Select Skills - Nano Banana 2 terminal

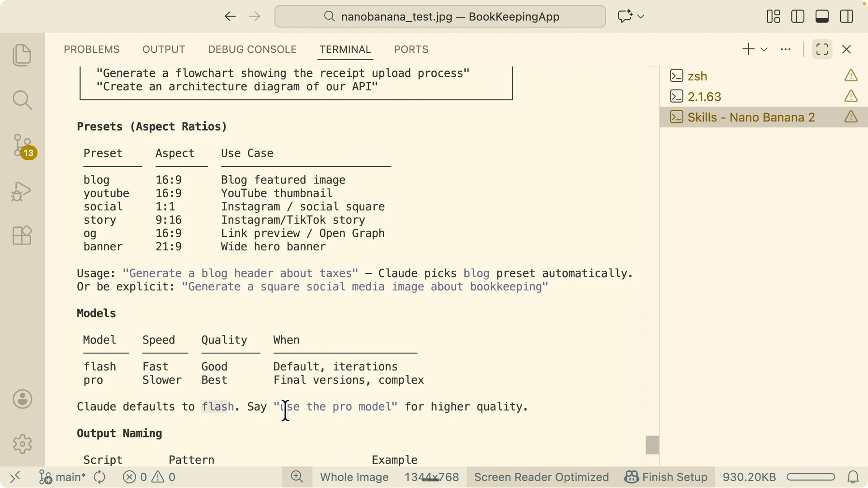point(763,117)
